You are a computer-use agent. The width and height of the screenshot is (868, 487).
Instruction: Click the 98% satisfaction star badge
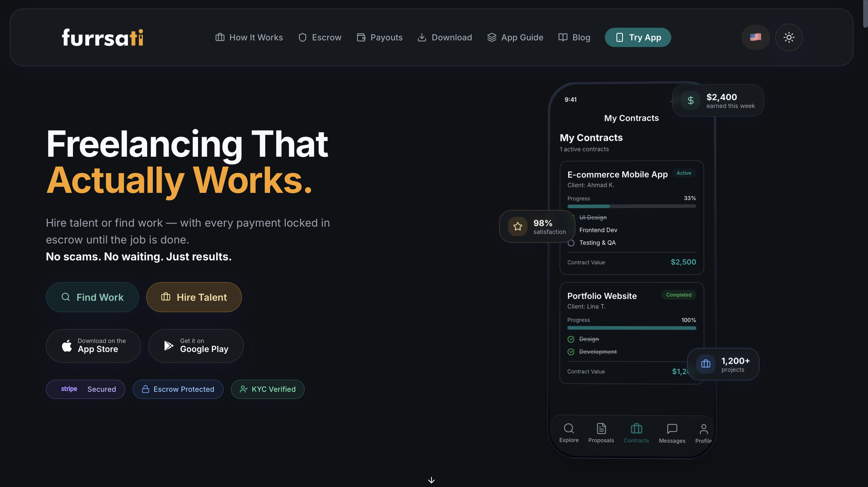[518, 226]
